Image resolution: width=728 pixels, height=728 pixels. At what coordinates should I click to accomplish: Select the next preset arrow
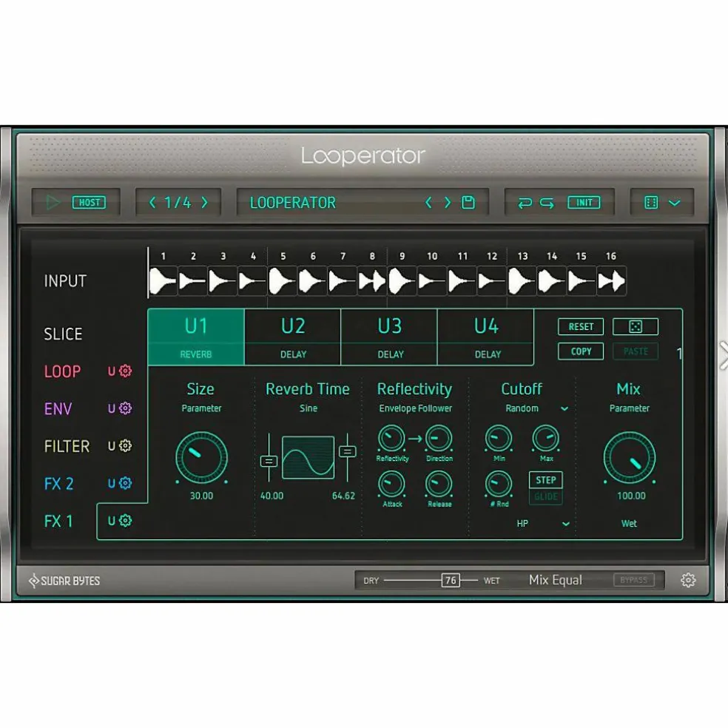[447, 203]
